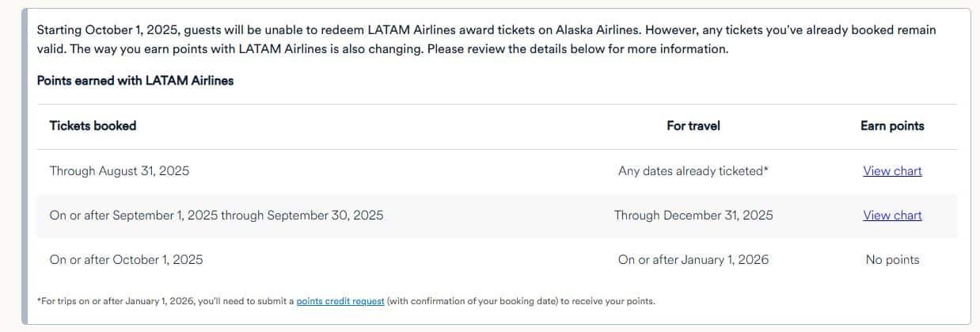Image resolution: width=980 pixels, height=332 pixels.
Task: Select the On or after October 1, 2025 cell
Action: click(126, 260)
